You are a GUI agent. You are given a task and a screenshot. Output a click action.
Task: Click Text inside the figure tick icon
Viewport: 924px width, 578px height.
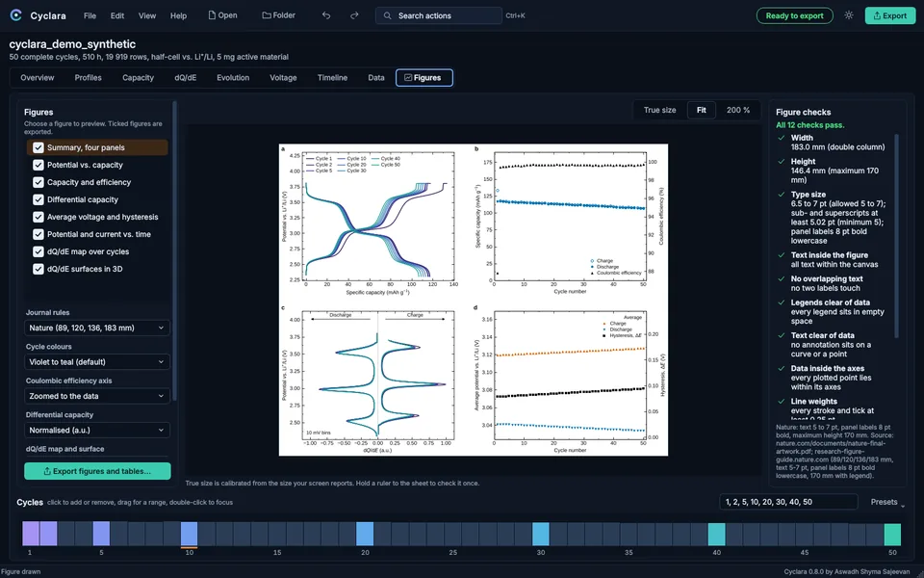(782, 255)
